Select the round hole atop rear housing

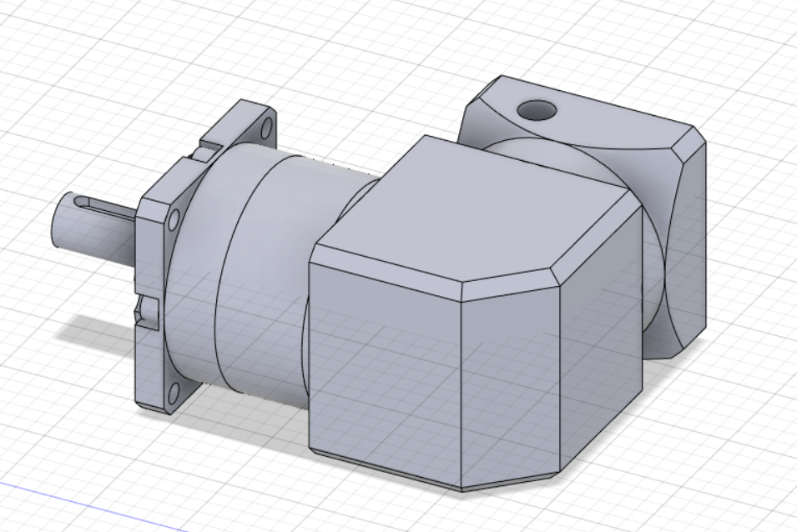coord(537,109)
